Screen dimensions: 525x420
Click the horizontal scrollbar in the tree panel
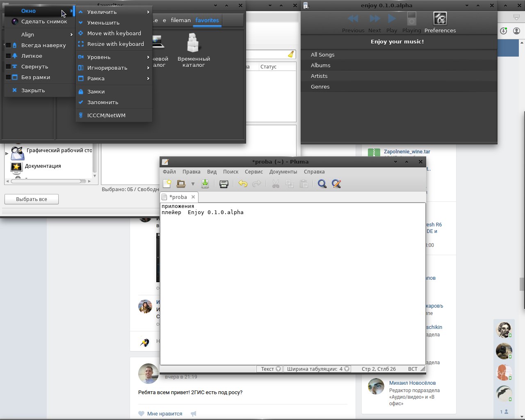(x=48, y=181)
